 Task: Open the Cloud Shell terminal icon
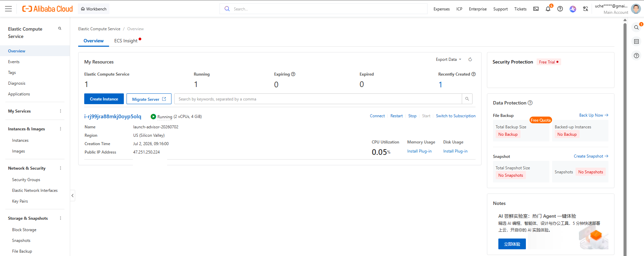[536, 9]
